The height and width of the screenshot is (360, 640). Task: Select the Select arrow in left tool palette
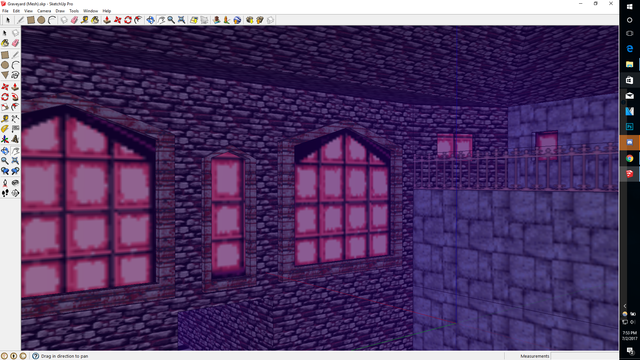tap(5, 33)
